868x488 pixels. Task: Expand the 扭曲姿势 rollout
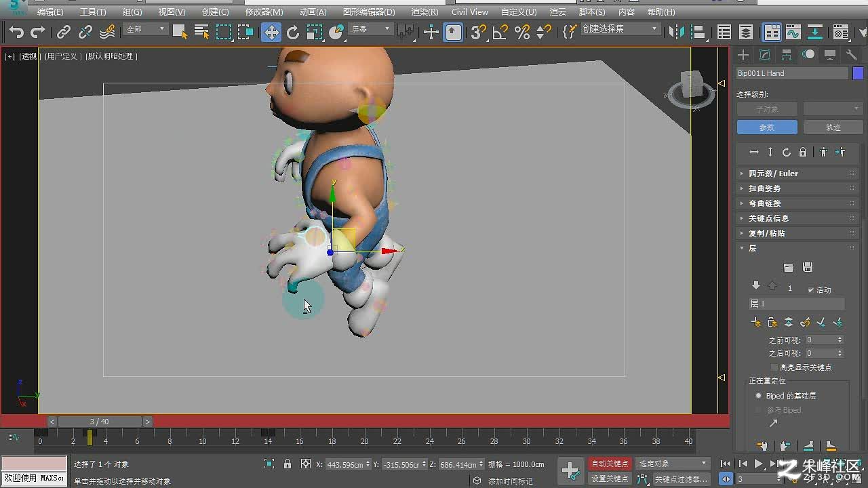point(797,188)
